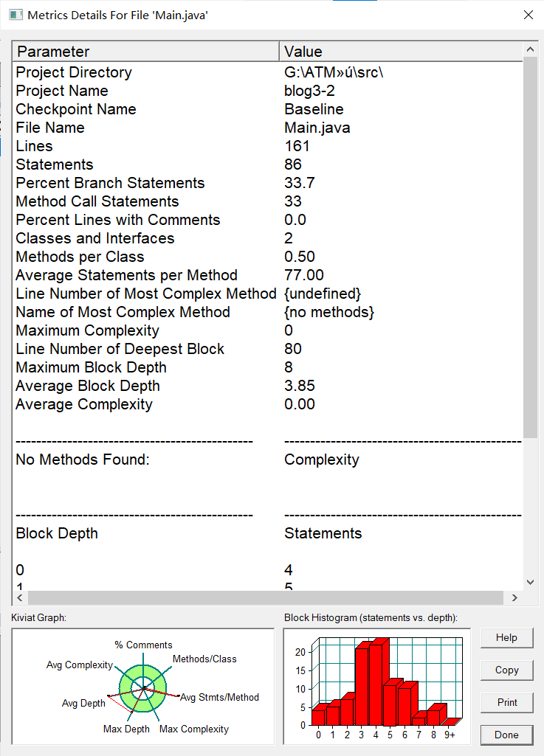The width and height of the screenshot is (544, 756).
Task: Click the value '161'
Action: (297, 146)
